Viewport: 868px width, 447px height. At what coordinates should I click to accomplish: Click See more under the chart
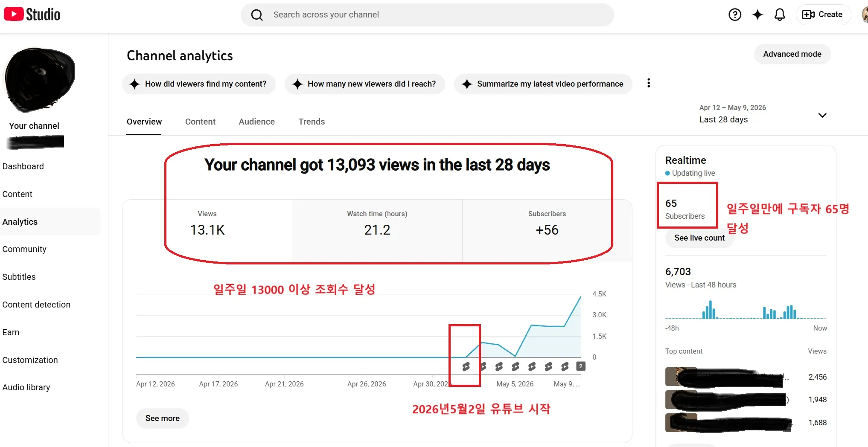click(163, 418)
